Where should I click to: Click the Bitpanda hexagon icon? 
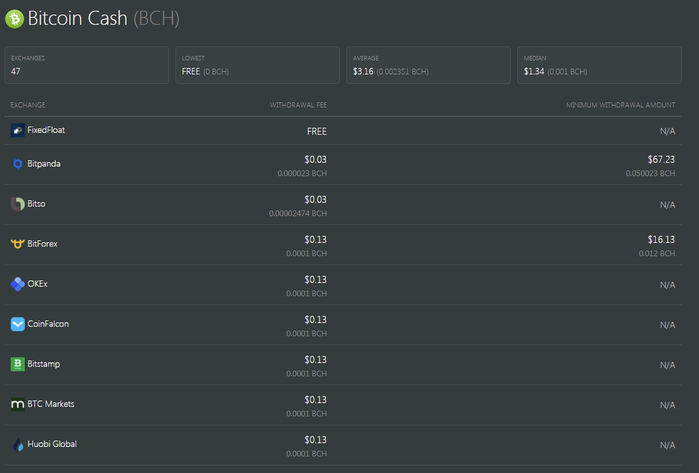pyautogui.click(x=17, y=164)
